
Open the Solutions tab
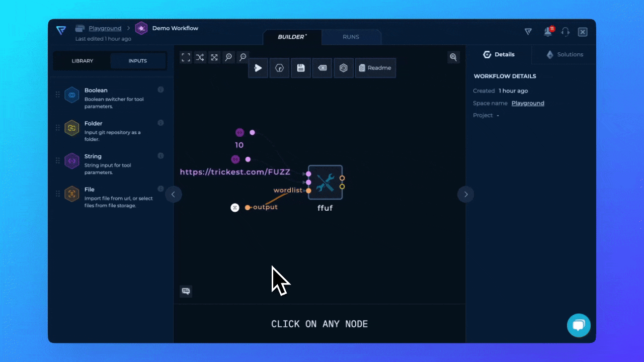564,54
